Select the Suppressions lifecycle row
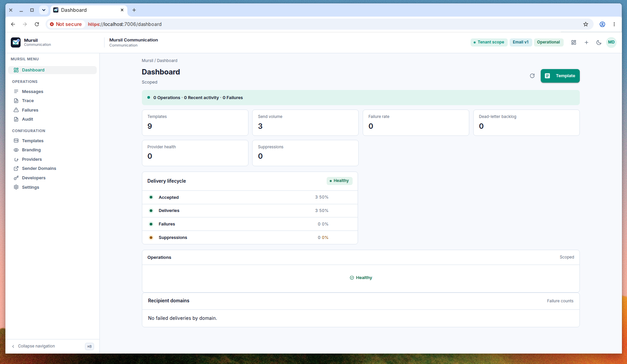Screen dimensions: 627x364 pyautogui.click(x=250, y=238)
